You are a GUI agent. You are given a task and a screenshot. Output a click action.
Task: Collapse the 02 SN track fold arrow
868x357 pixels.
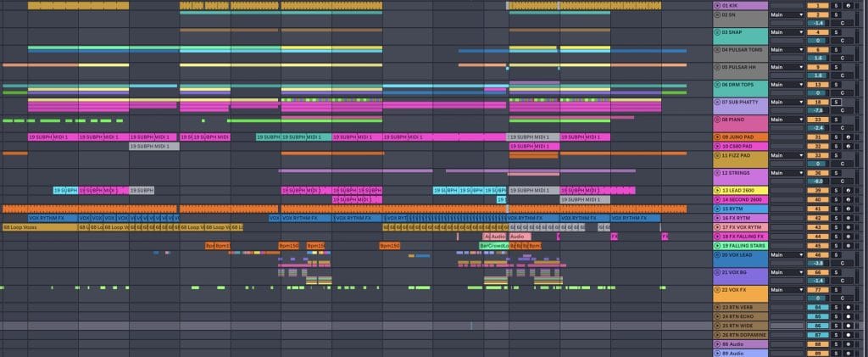pos(719,15)
